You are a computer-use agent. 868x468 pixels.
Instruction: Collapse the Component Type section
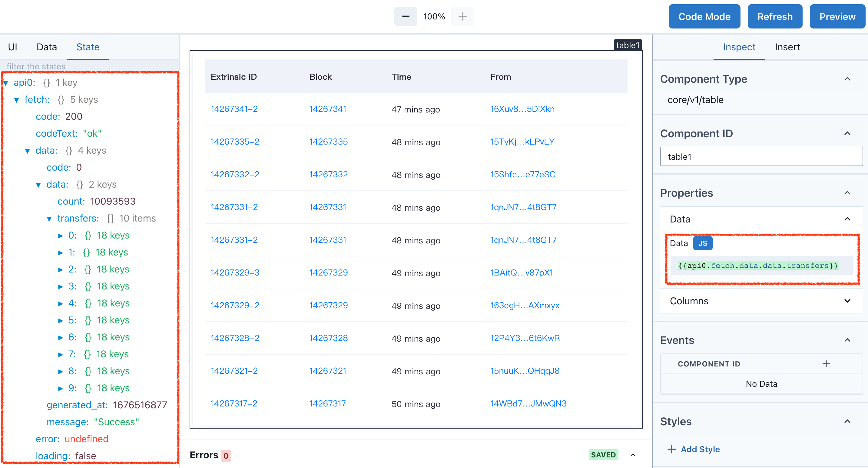coord(847,79)
